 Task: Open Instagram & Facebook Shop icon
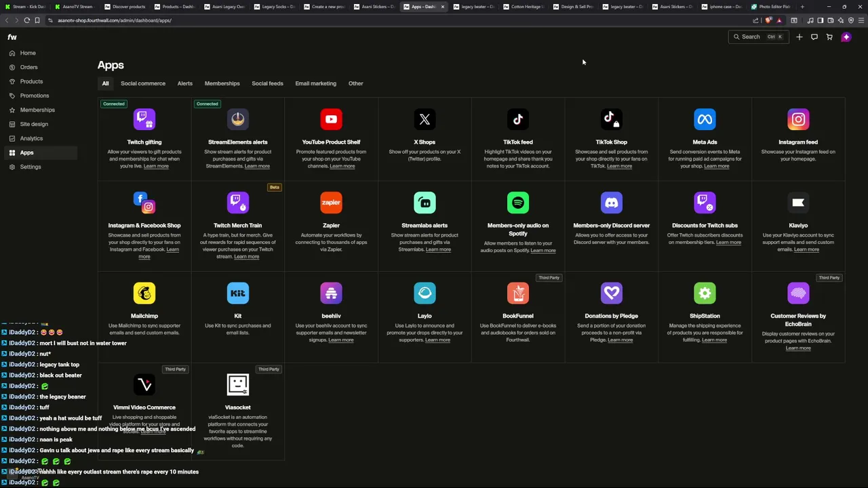point(144,203)
